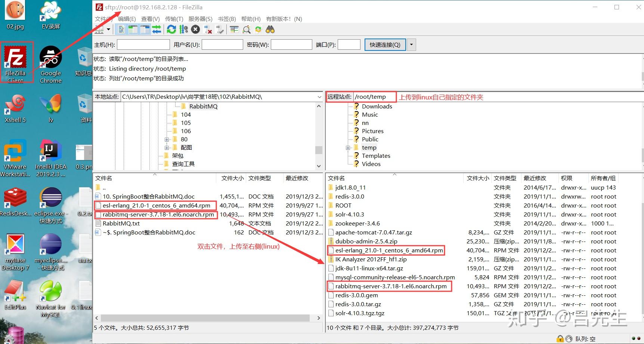
Task: Open the Quickconnect dropdown arrow
Action: 411,44
